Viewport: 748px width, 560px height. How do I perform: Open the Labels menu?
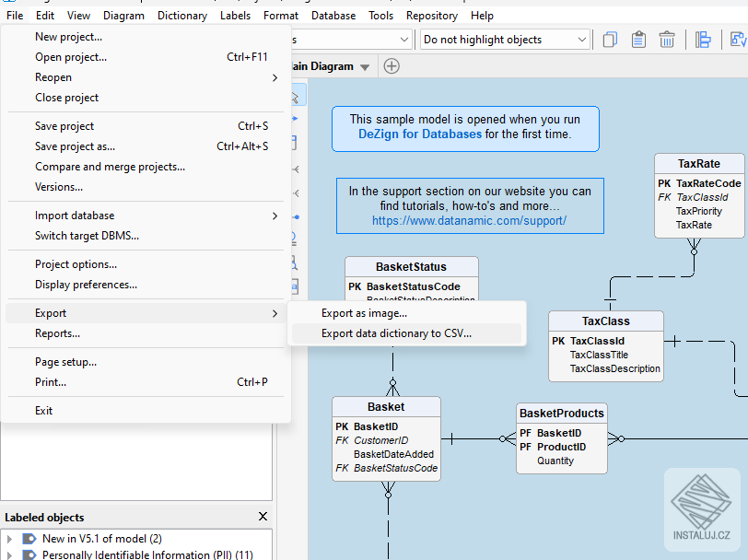coord(235,16)
